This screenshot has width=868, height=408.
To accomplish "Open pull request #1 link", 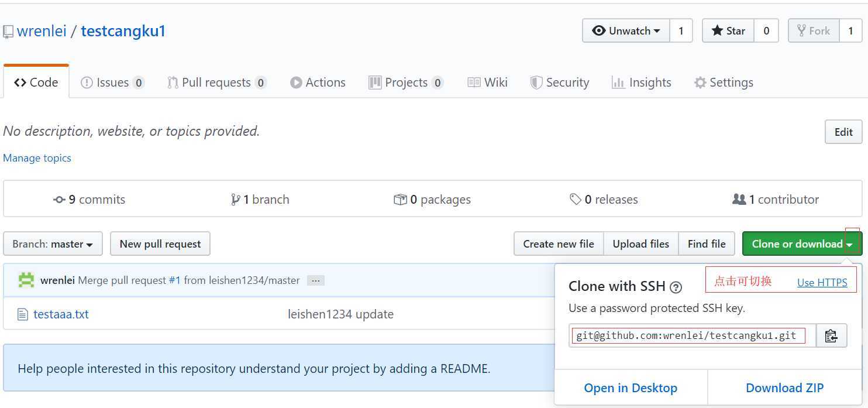I will 174,280.
